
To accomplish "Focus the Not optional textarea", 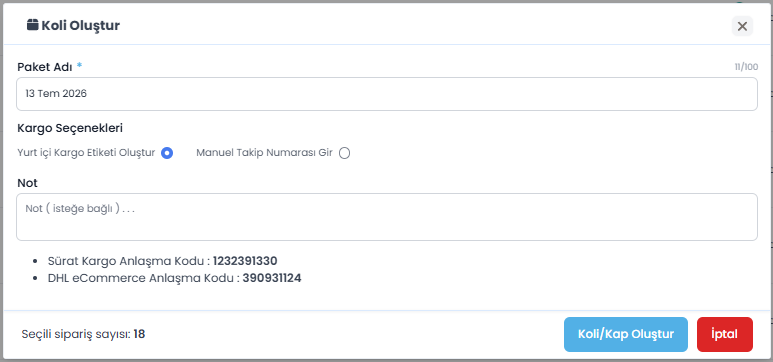I will 386,217.
